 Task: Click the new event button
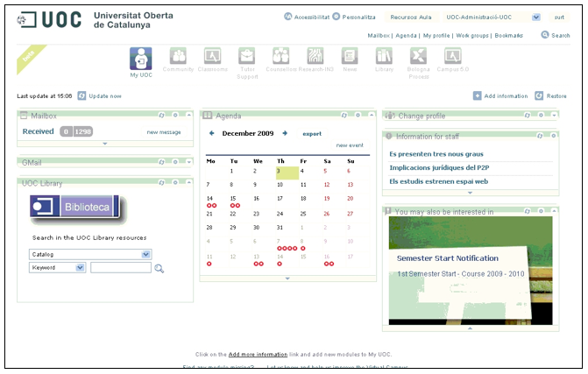[x=350, y=145]
